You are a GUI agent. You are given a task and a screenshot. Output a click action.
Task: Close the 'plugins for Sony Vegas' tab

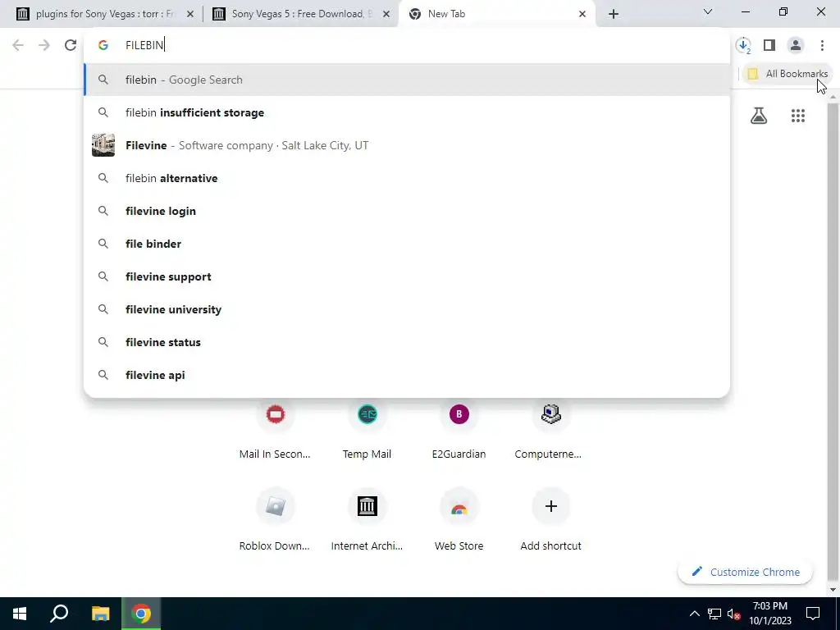tap(189, 14)
